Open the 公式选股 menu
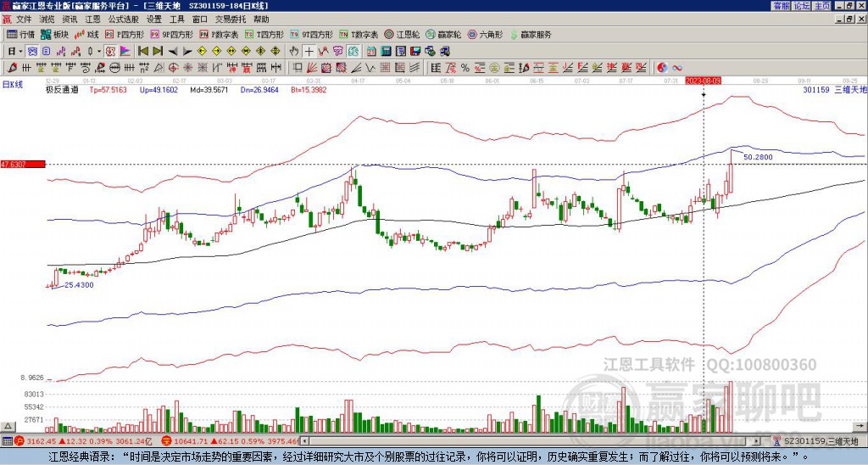868x465 pixels. (x=124, y=20)
